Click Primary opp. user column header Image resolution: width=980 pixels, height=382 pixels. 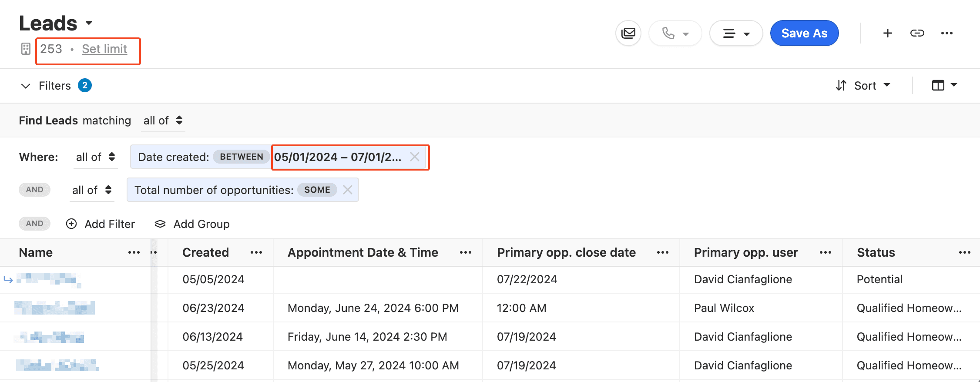(746, 253)
